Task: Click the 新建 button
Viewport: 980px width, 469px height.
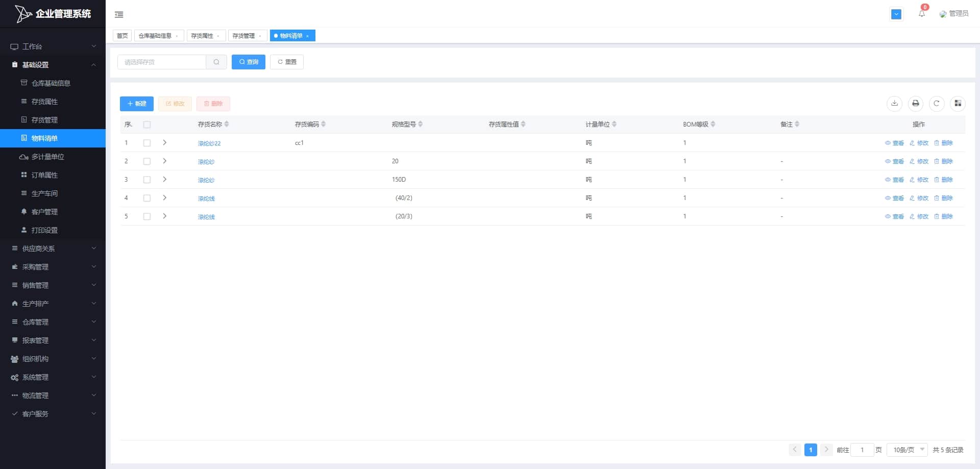Action: (137, 104)
